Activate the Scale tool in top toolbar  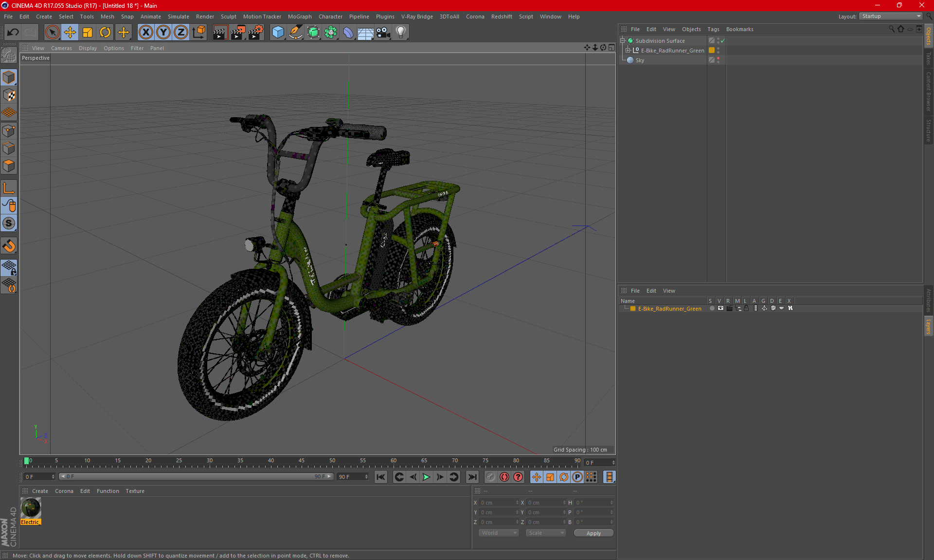pos(88,33)
